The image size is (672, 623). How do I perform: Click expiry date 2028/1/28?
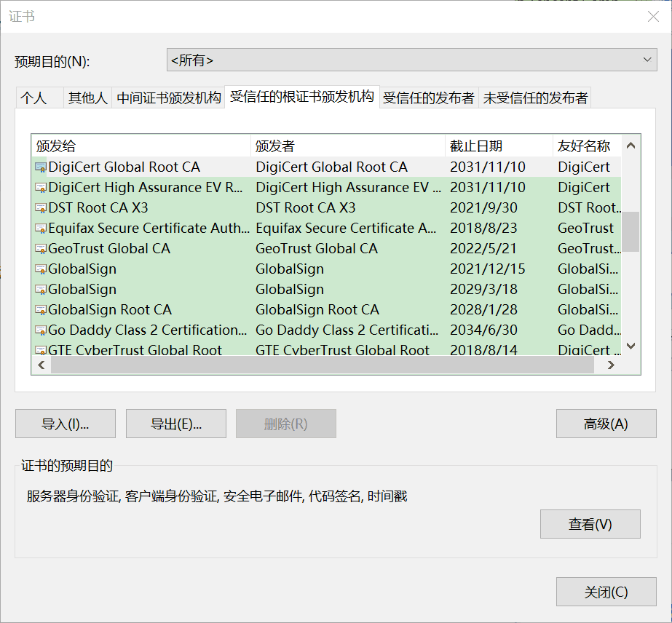click(x=483, y=310)
